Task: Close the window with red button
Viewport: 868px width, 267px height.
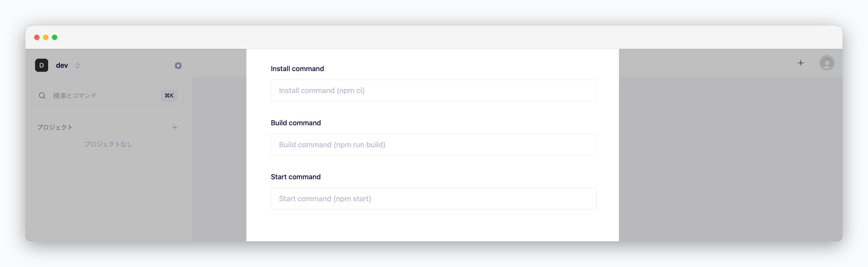Action: [x=37, y=37]
